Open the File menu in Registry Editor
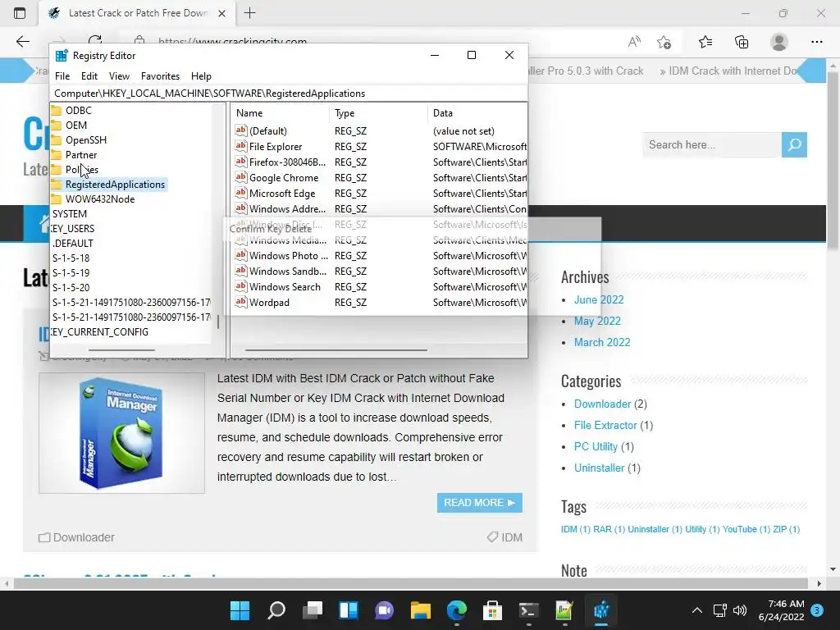 [62, 76]
